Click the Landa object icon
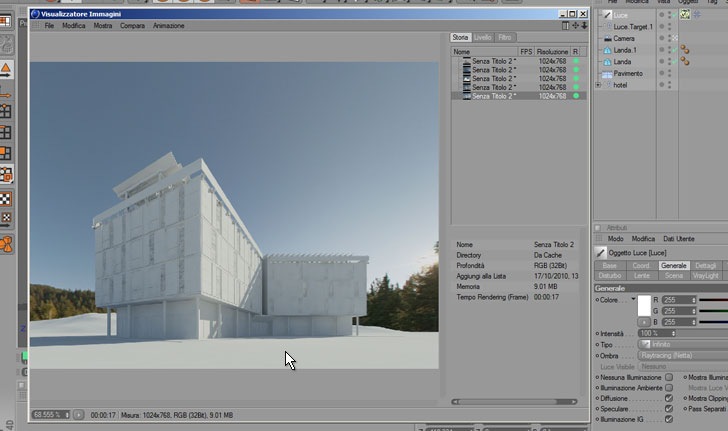The image size is (728, 431). pos(607,62)
